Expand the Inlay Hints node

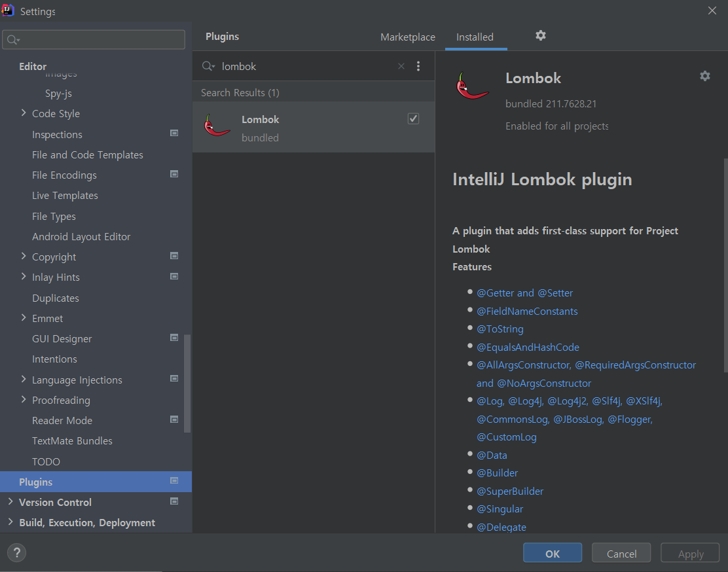coord(23,276)
